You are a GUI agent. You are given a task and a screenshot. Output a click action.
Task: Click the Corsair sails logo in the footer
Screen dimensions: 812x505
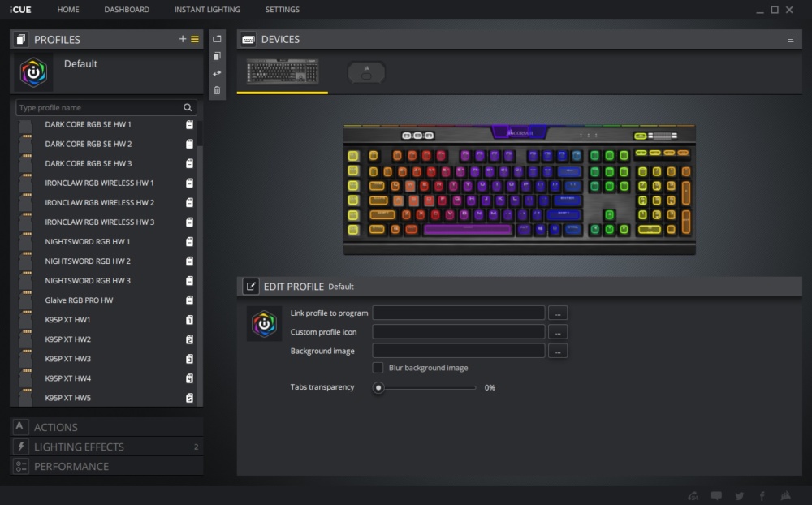coord(785,496)
